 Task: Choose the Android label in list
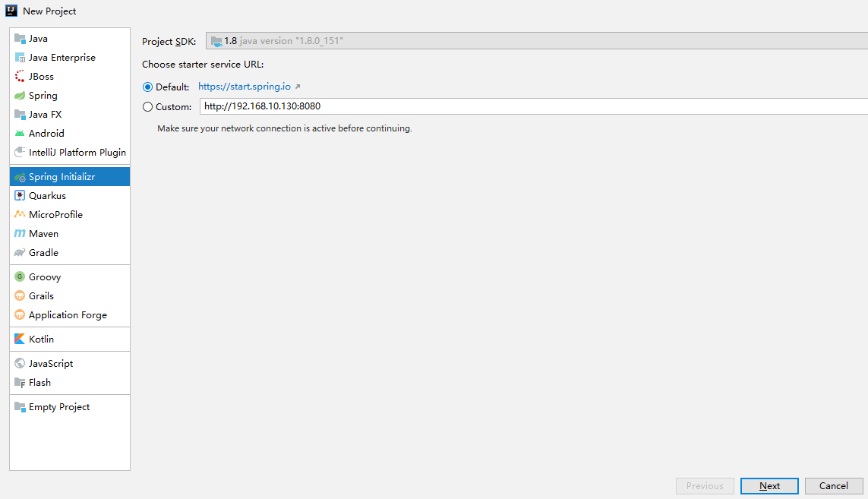pos(46,134)
